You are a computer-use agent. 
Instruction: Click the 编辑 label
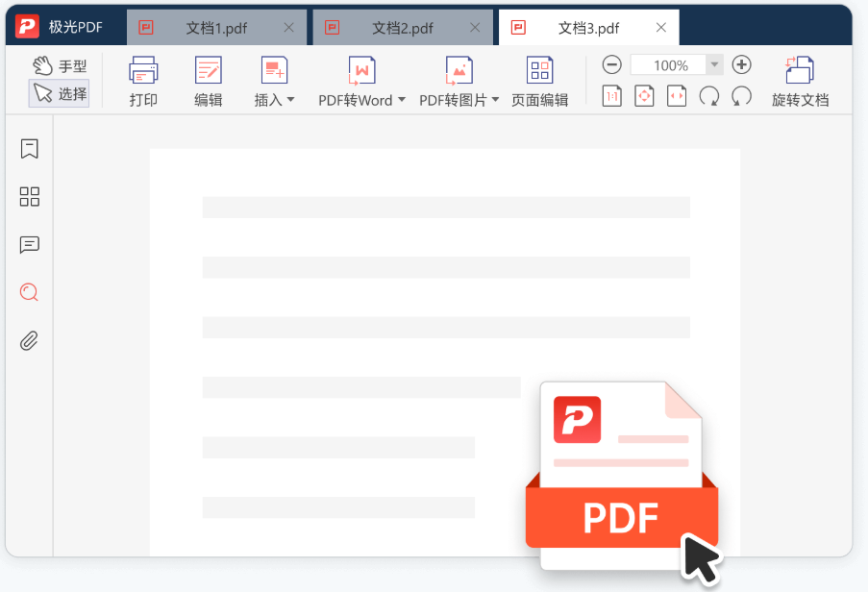click(x=209, y=100)
